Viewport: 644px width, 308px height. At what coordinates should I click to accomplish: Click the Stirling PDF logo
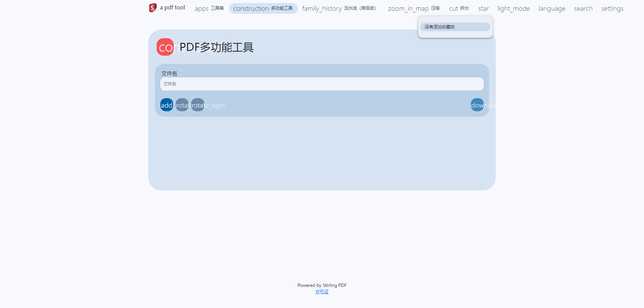click(153, 7)
